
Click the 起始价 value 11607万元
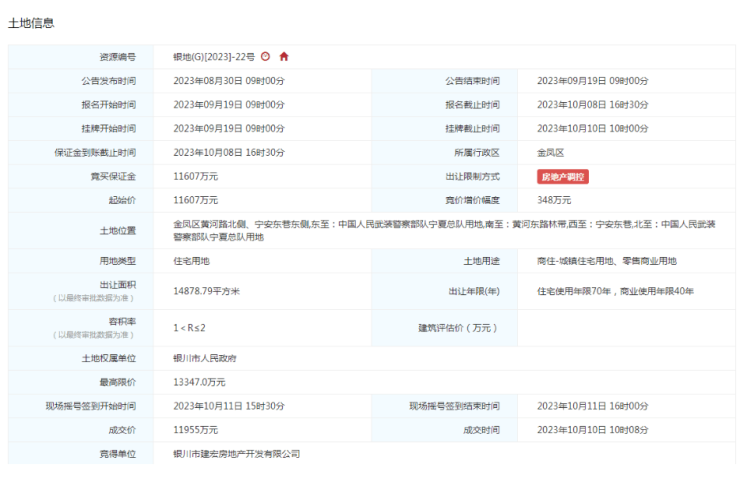point(196,200)
